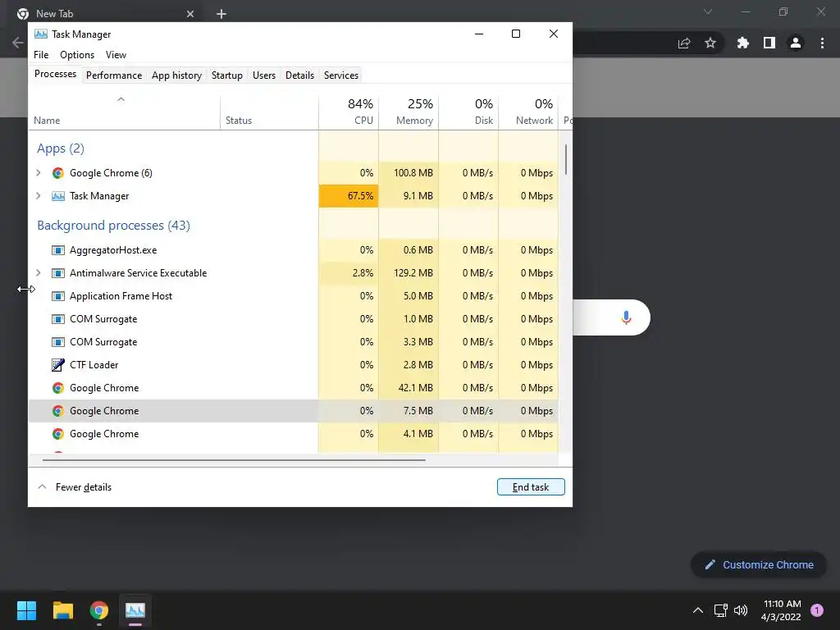
Task: Close the New Tab tab
Action: click(190, 14)
